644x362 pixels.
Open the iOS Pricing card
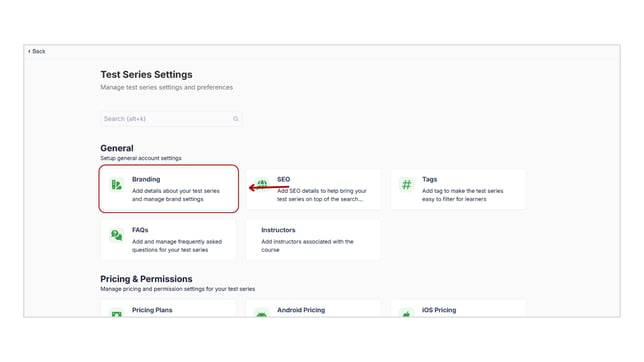pos(458,309)
